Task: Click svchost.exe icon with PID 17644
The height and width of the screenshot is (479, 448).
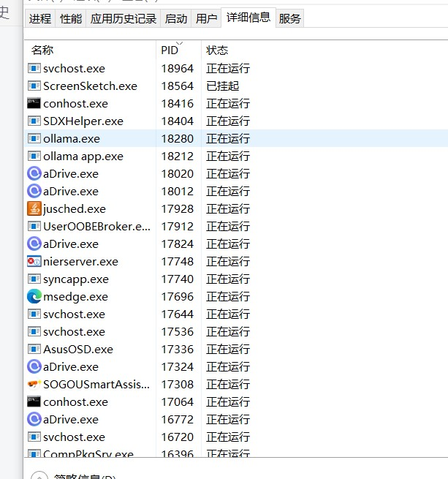Action: point(34,314)
